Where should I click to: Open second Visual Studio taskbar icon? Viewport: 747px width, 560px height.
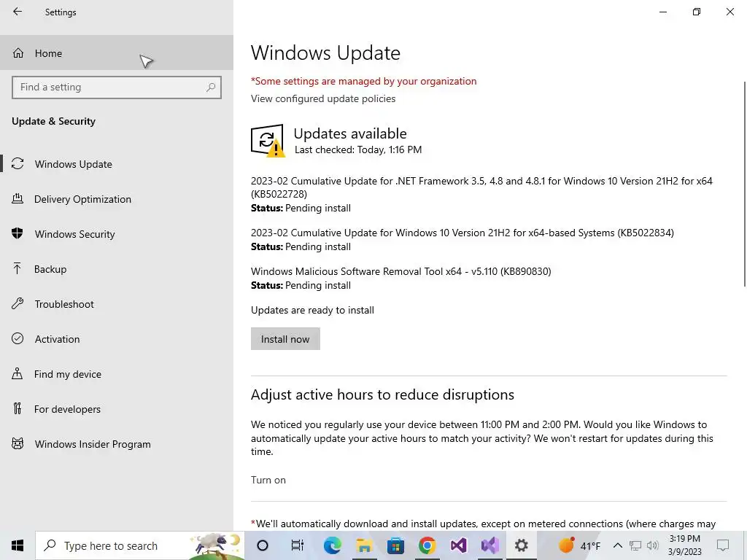point(489,545)
